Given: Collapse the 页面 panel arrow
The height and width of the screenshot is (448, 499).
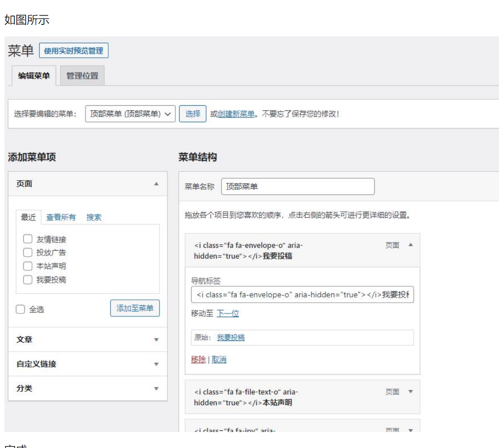Looking at the screenshot, I should 156,184.
